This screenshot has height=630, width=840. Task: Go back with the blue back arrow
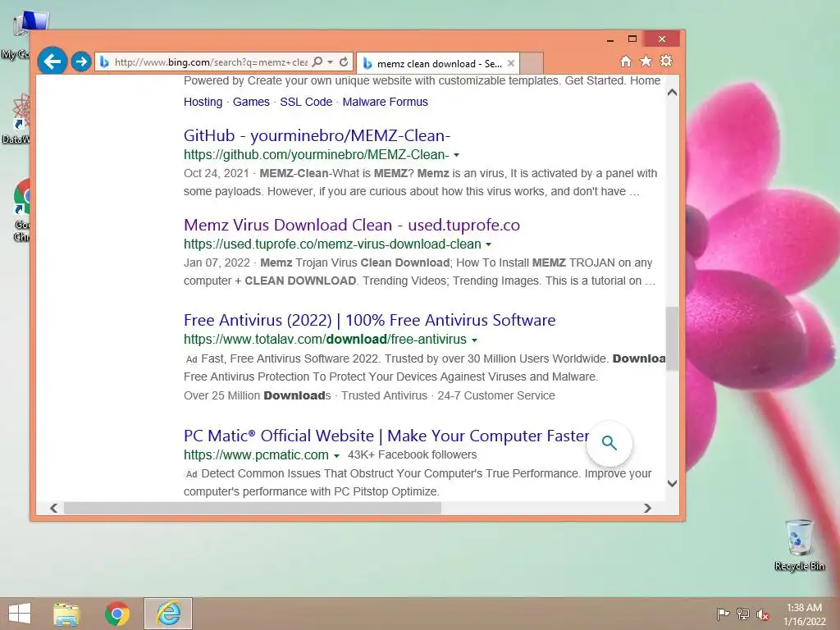tap(52, 62)
